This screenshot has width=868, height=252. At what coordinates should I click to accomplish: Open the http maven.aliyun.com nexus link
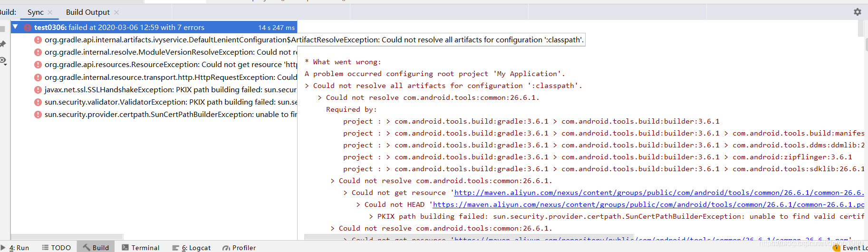[x=659, y=193]
